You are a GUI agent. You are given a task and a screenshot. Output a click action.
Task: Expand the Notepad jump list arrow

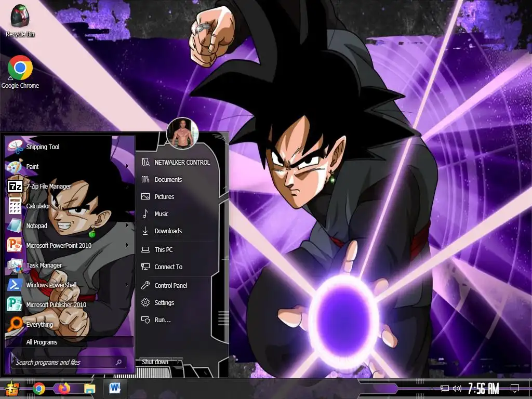click(127, 225)
